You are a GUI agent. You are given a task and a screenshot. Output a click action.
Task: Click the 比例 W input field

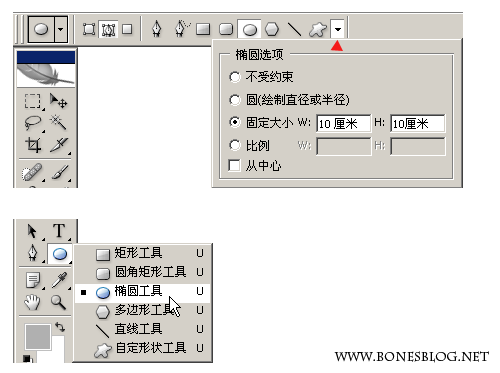(344, 147)
